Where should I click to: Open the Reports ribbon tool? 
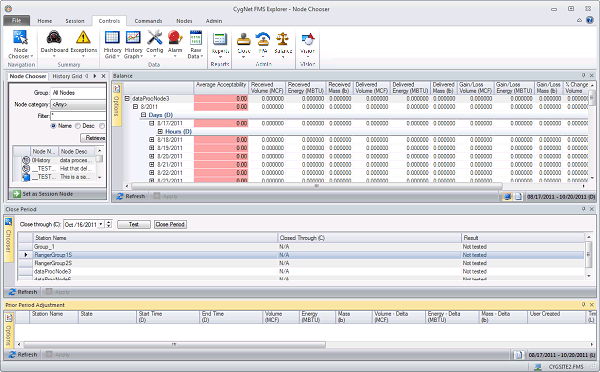(220, 44)
